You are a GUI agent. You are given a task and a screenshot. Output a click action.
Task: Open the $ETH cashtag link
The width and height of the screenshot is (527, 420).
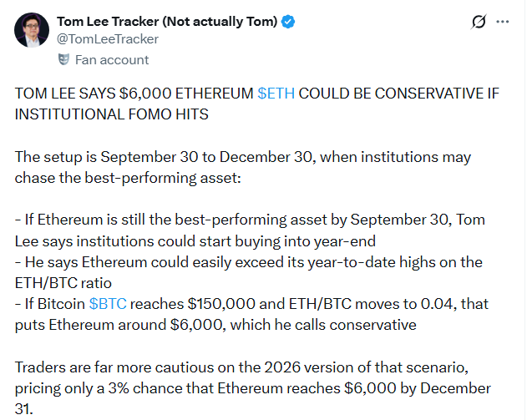[x=276, y=94]
